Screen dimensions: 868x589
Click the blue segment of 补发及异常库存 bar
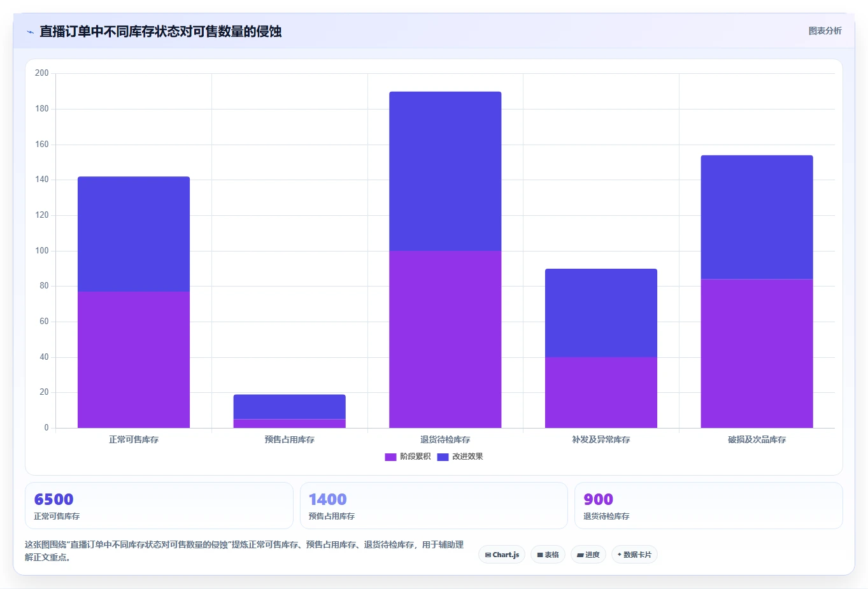(601, 313)
